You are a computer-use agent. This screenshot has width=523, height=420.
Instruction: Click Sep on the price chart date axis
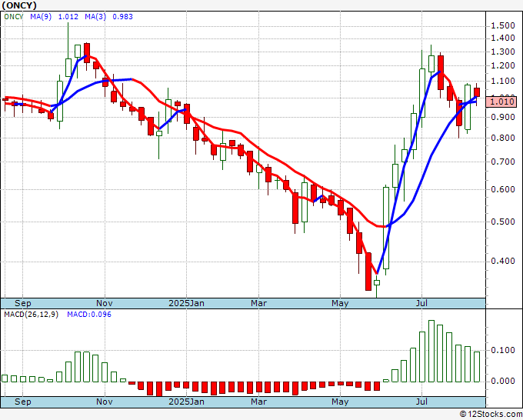point(22,303)
